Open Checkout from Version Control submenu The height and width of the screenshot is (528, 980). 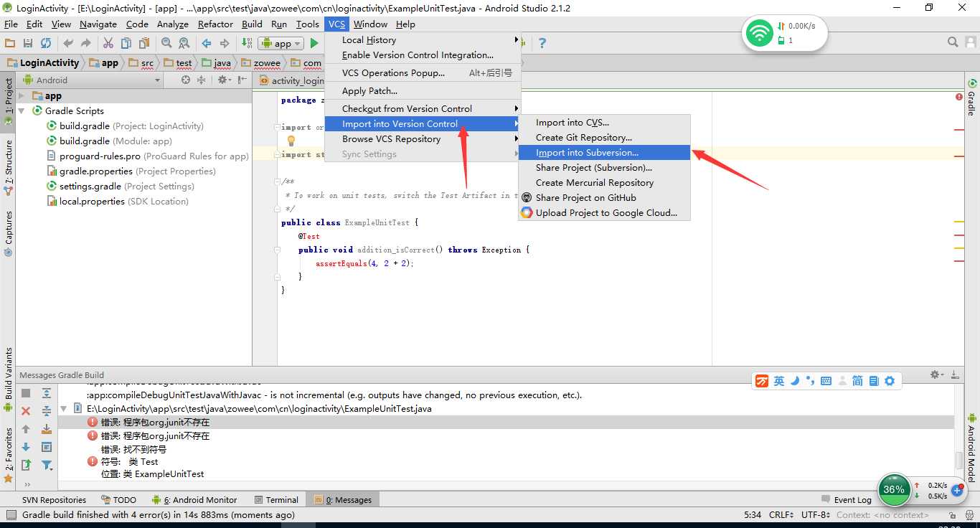point(423,109)
